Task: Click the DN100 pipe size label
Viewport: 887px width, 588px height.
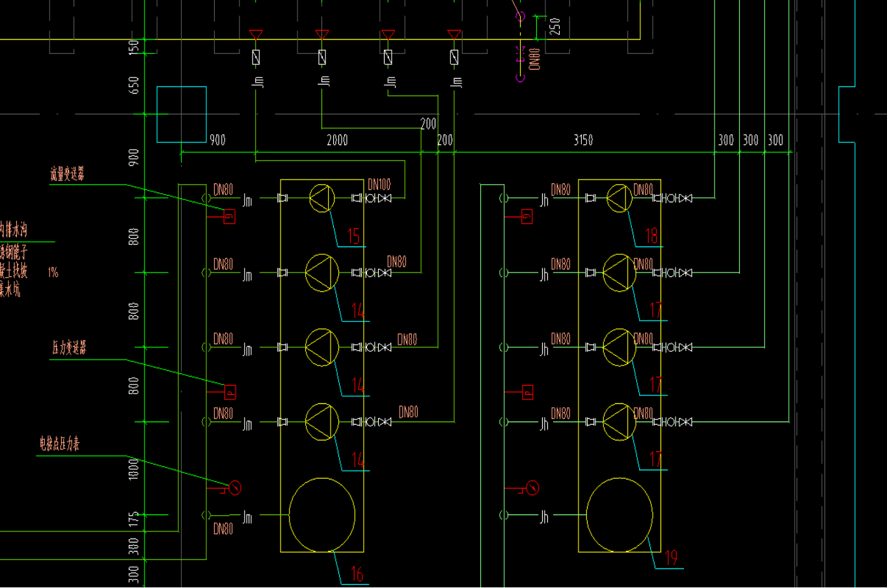Action: tap(379, 185)
